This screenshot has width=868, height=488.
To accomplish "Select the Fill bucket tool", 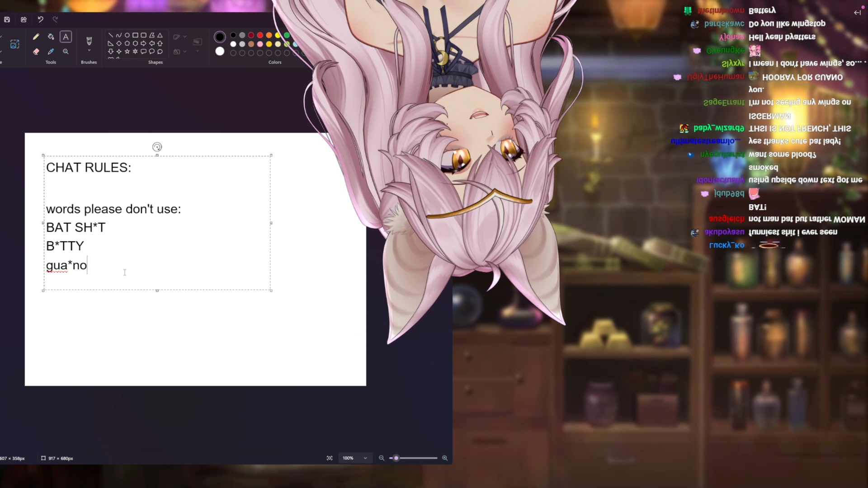I will click(51, 37).
